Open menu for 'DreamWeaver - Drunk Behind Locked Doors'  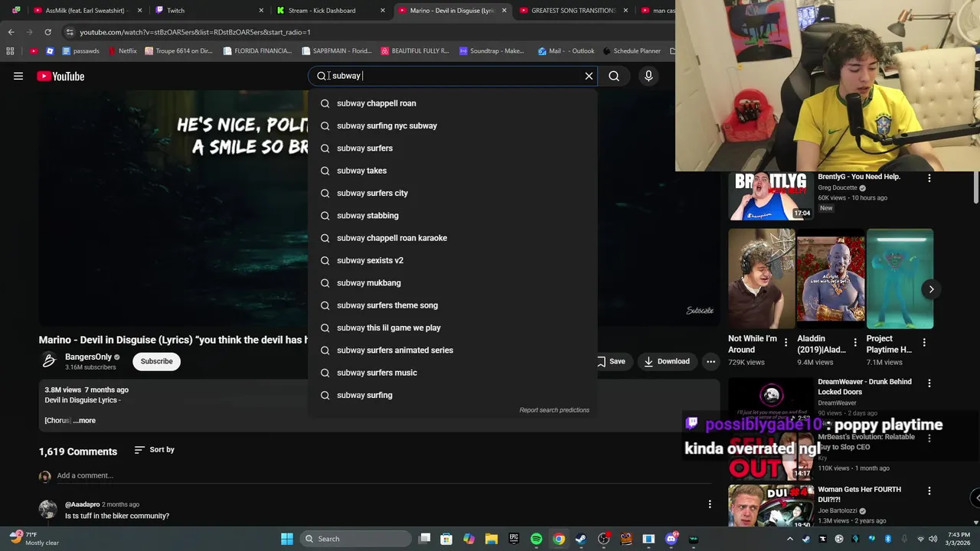929,383
